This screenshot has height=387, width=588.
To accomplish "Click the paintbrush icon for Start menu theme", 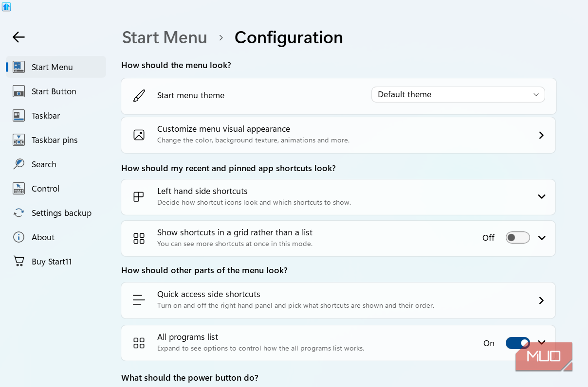I will (139, 96).
